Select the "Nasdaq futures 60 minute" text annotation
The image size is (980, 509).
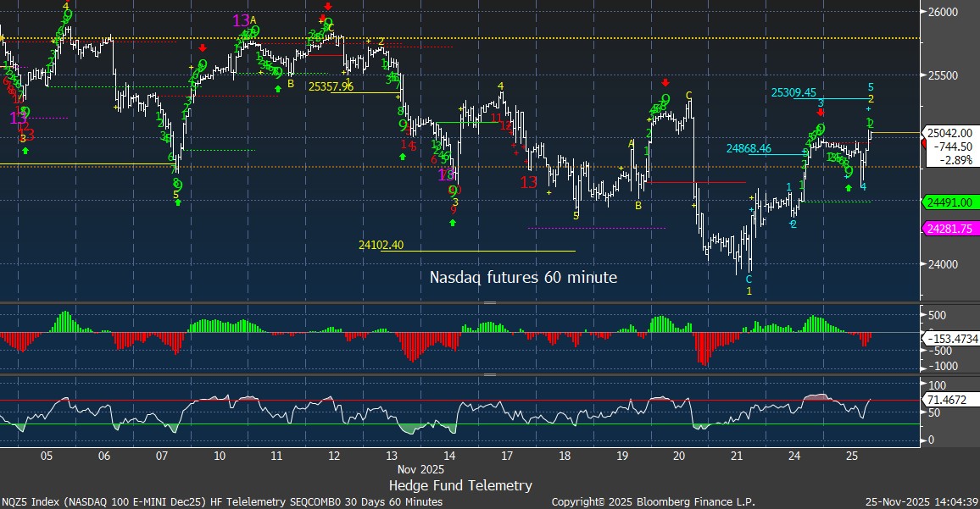[x=523, y=277]
